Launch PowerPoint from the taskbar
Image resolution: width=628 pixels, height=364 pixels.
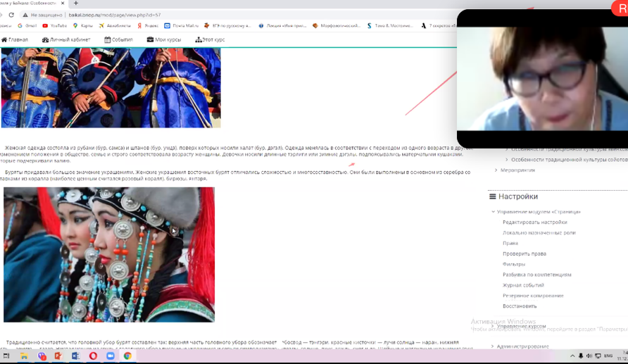click(x=58, y=356)
